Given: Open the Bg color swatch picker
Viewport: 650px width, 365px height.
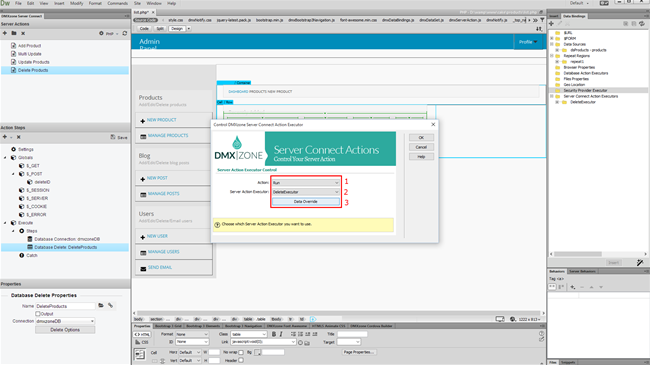Looking at the screenshot, I should (x=258, y=352).
